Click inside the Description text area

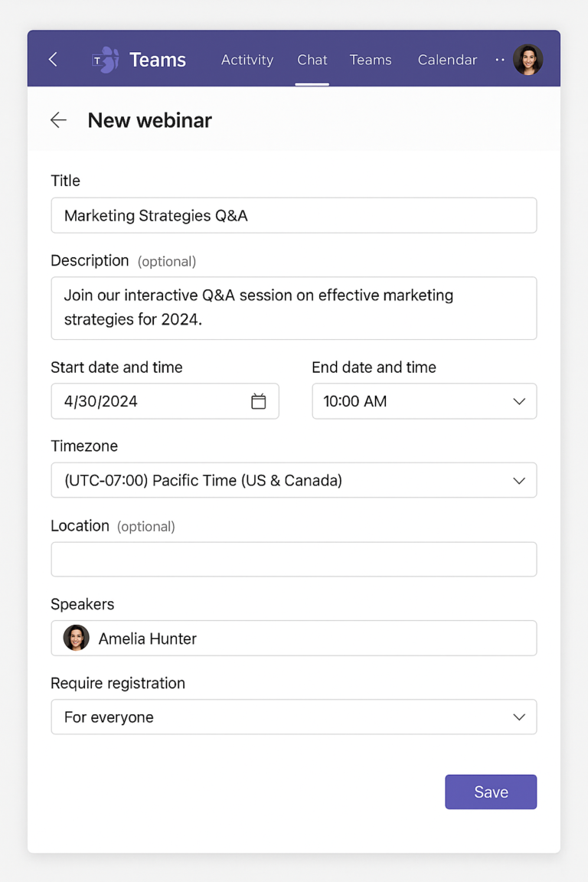tap(294, 307)
